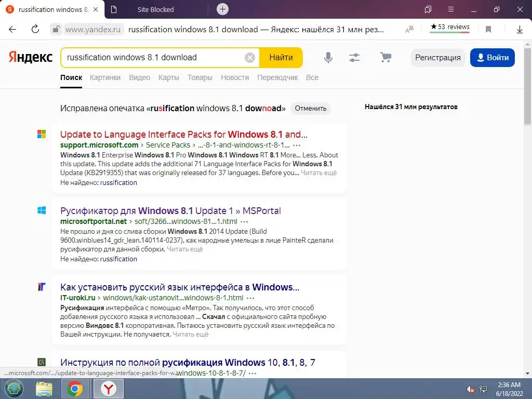Screen dimensions: 532x399
Task: Click the page translate icon in address bar
Action: pyautogui.click(x=409, y=30)
